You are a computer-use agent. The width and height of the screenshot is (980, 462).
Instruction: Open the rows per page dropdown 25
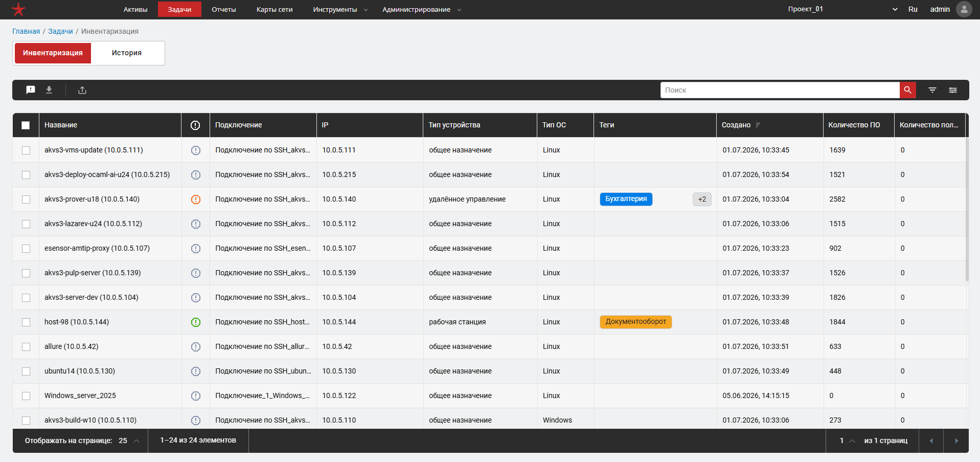click(x=129, y=441)
